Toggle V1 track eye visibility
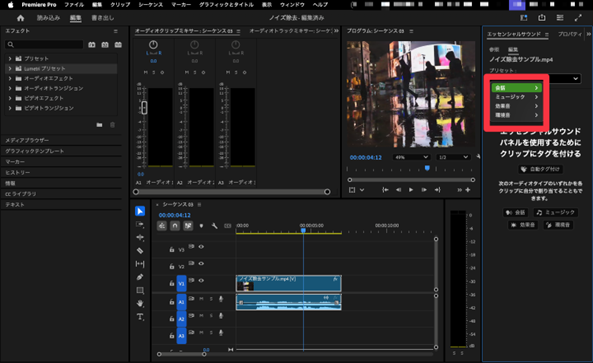Image resolution: width=593 pixels, height=363 pixels. click(201, 281)
